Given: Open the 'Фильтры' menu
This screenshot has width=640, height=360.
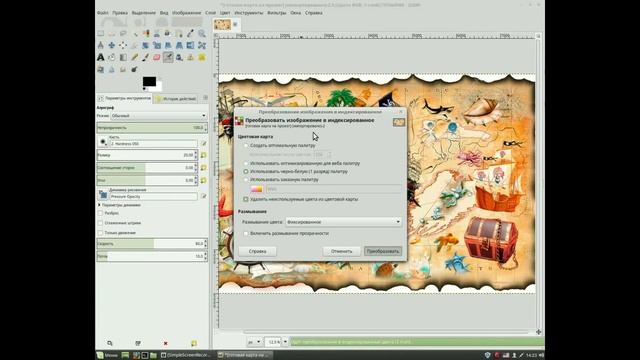Looking at the screenshot, I should pos(277,13).
